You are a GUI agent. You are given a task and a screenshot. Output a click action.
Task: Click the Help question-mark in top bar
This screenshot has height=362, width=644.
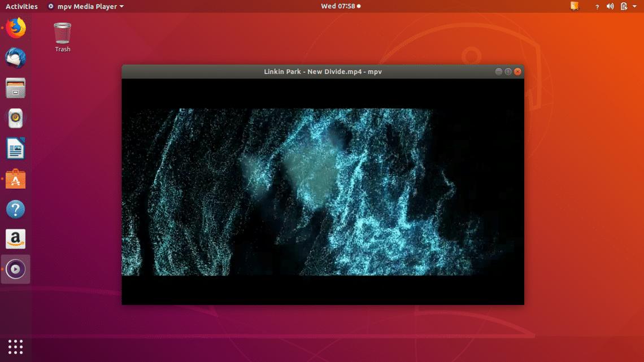tap(597, 7)
